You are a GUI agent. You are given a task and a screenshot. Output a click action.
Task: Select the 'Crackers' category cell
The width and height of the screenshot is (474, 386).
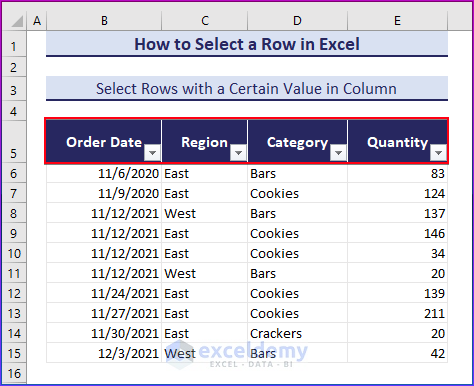(297, 333)
